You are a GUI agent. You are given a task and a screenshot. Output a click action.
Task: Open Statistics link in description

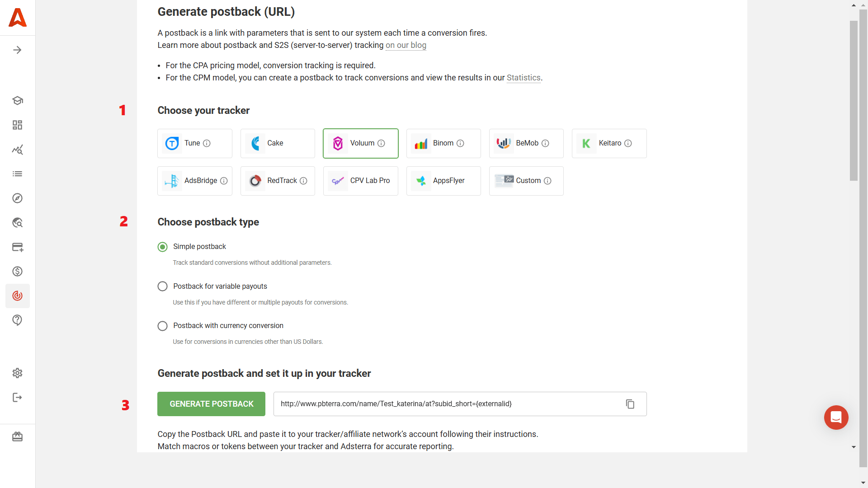pos(524,77)
